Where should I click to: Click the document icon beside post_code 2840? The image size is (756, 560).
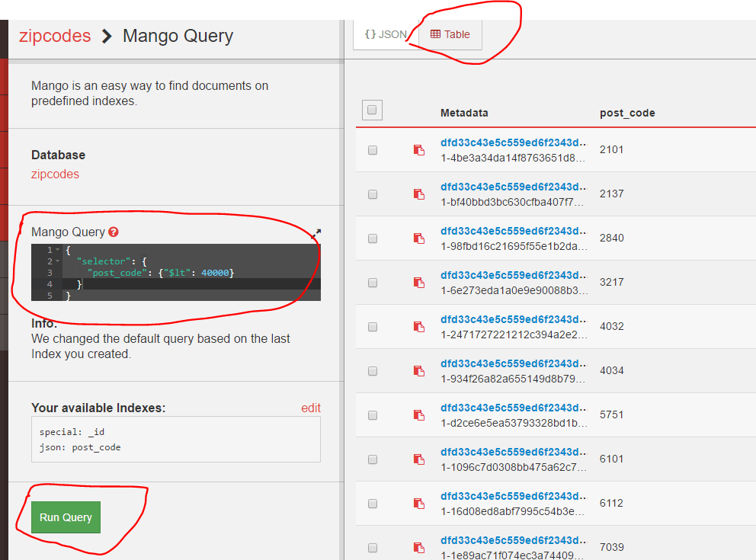point(418,238)
